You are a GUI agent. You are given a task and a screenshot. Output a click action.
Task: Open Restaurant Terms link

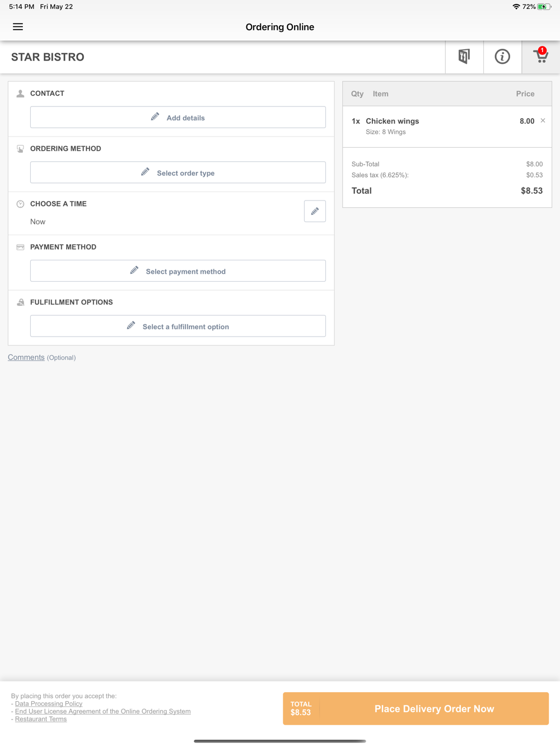coord(41,719)
